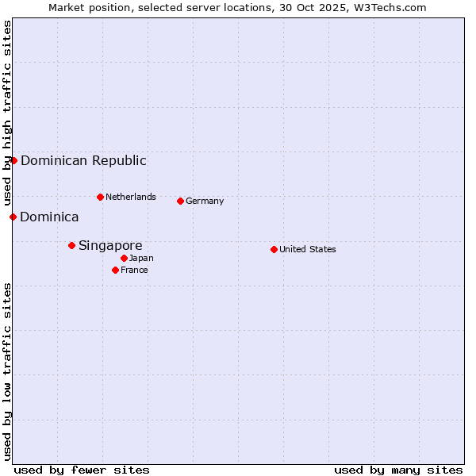This screenshot has width=476, height=476.
Task: Click the red Dominica data point
Action: pos(13,217)
